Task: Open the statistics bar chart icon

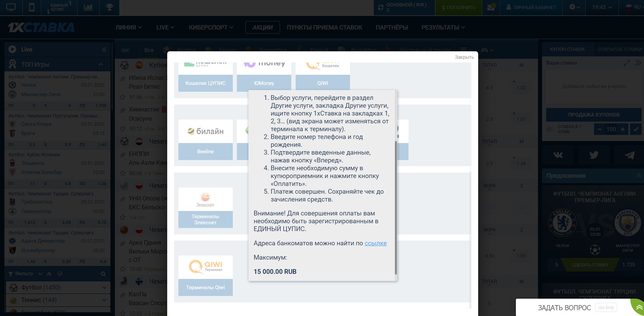Action: click(x=88, y=7)
